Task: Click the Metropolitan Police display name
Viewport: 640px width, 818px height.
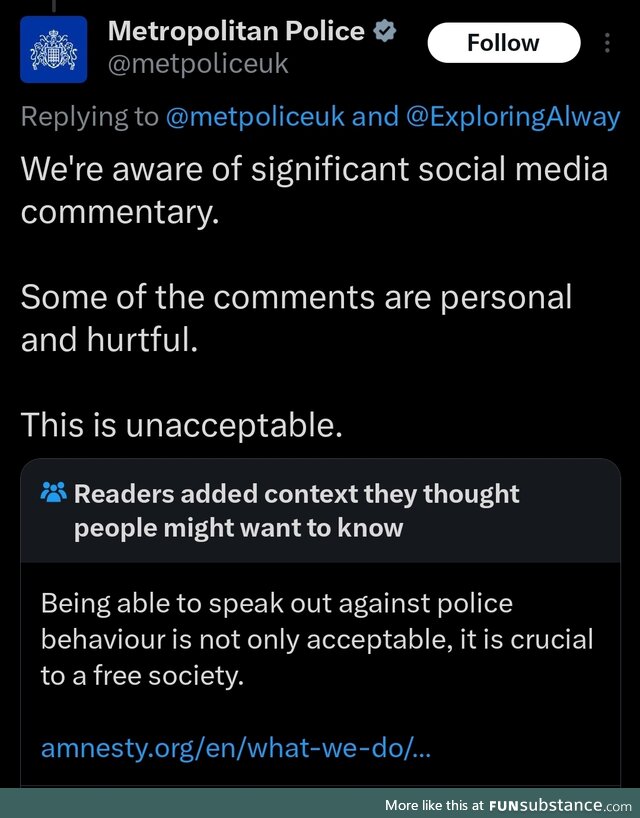Action: pos(236,31)
